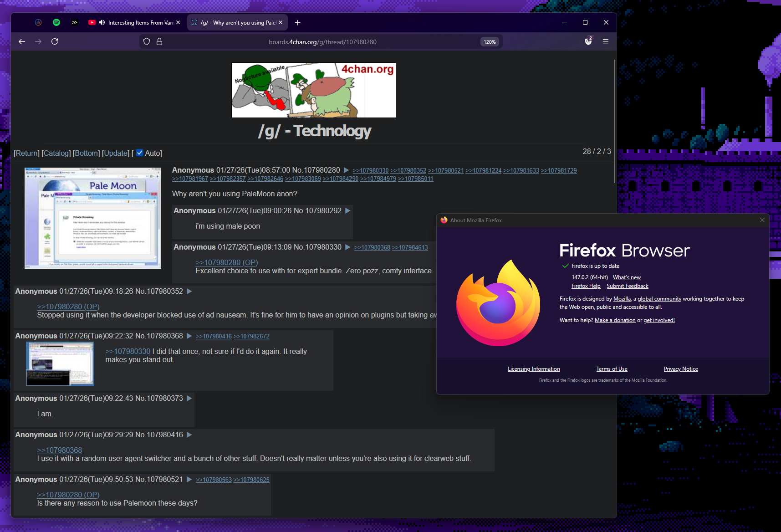The height and width of the screenshot is (532, 781).
Task: Toggle the Auto update checkbox
Action: click(140, 153)
